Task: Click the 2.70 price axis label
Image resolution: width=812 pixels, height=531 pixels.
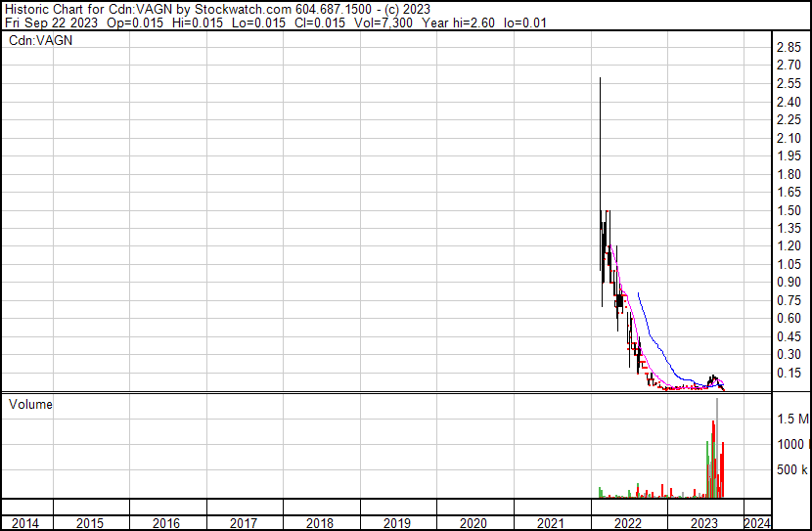Action: pyautogui.click(x=789, y=66)
